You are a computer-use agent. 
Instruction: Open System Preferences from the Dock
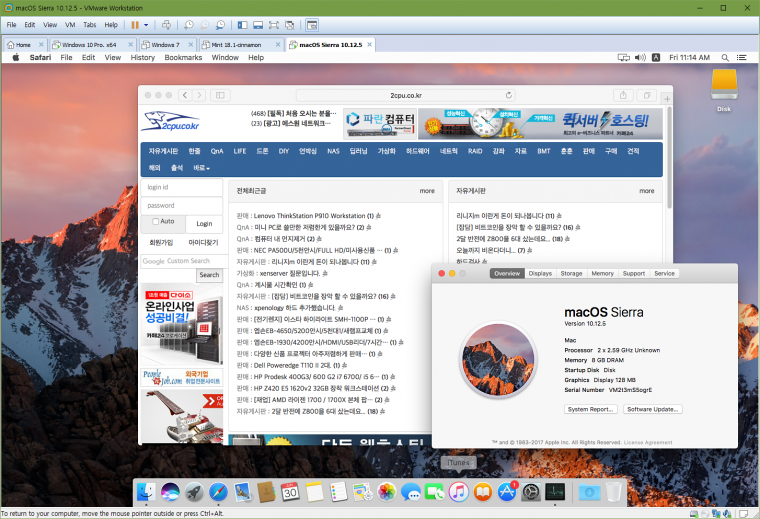(531, 492)
